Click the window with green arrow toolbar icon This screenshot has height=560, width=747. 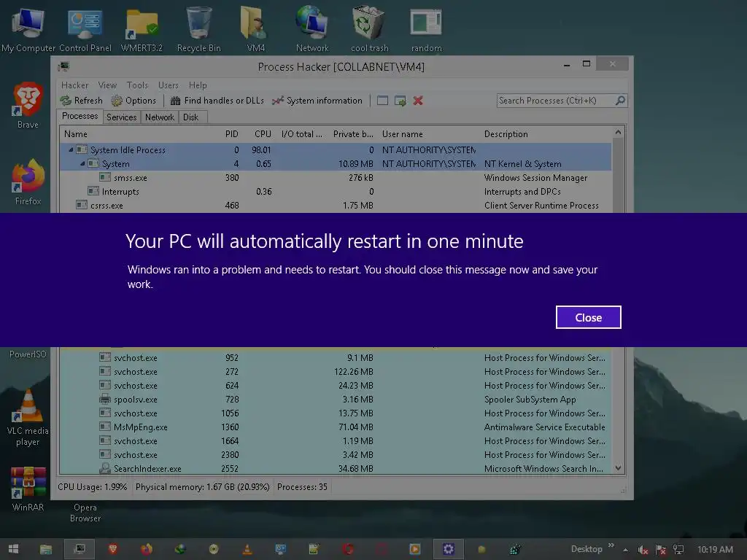click(x=400, y=101)
